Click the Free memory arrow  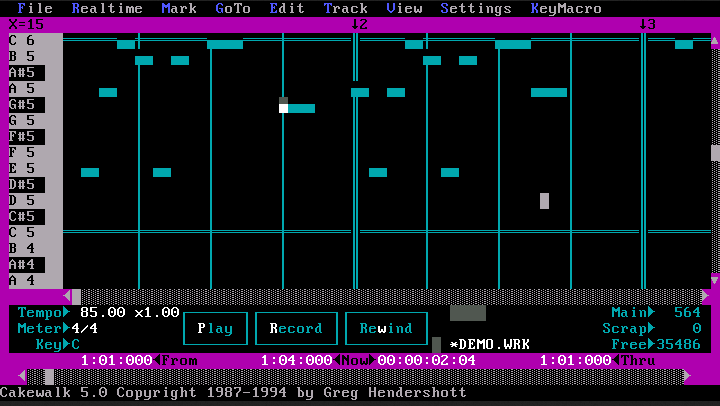click(x=652, y=344)
